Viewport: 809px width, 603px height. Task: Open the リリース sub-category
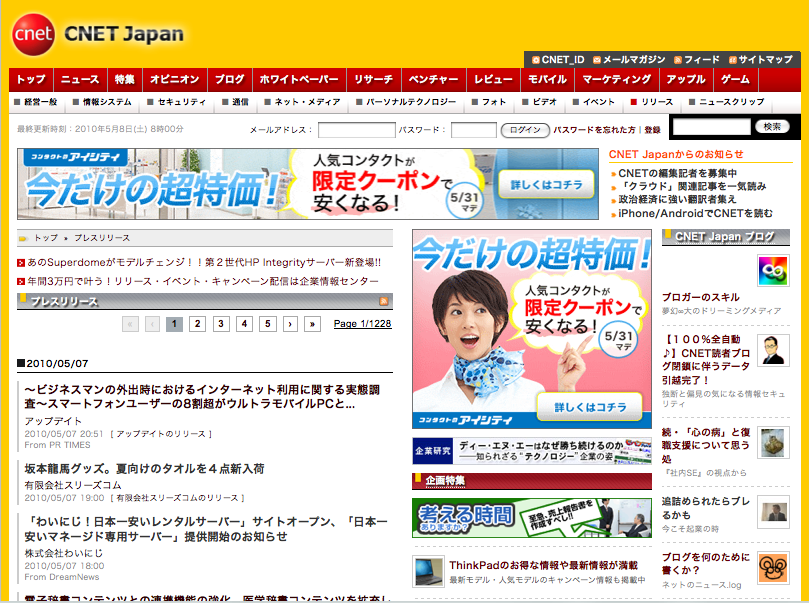tap(652, 102)
